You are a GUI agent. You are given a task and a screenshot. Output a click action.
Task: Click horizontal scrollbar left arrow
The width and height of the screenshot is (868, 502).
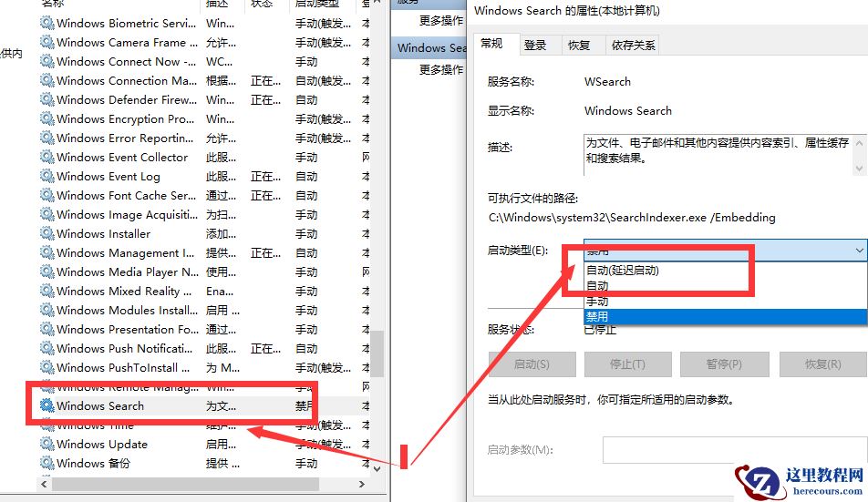click(x=45, y=485)
